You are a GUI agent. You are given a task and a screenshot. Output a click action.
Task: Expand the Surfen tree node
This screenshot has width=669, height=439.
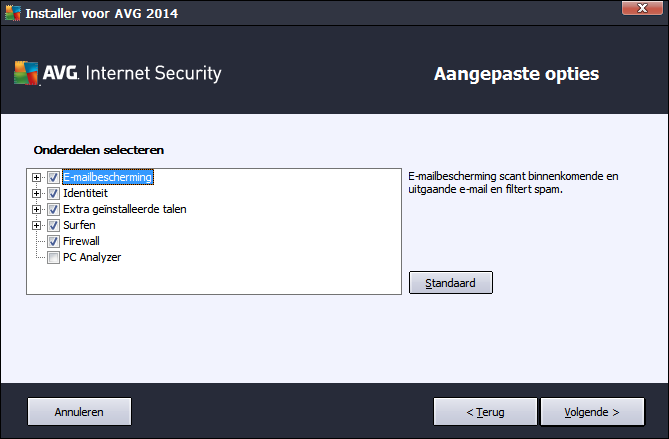[x=37, y=225]
